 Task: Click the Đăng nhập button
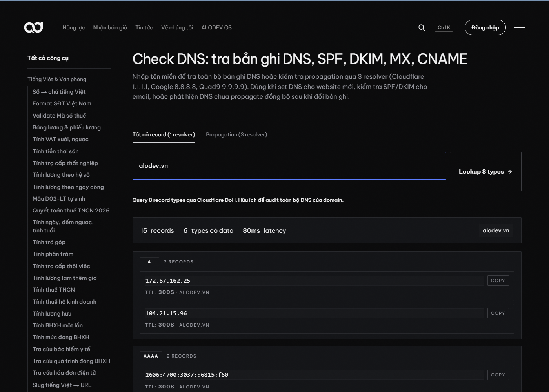(x=485, y=27)
